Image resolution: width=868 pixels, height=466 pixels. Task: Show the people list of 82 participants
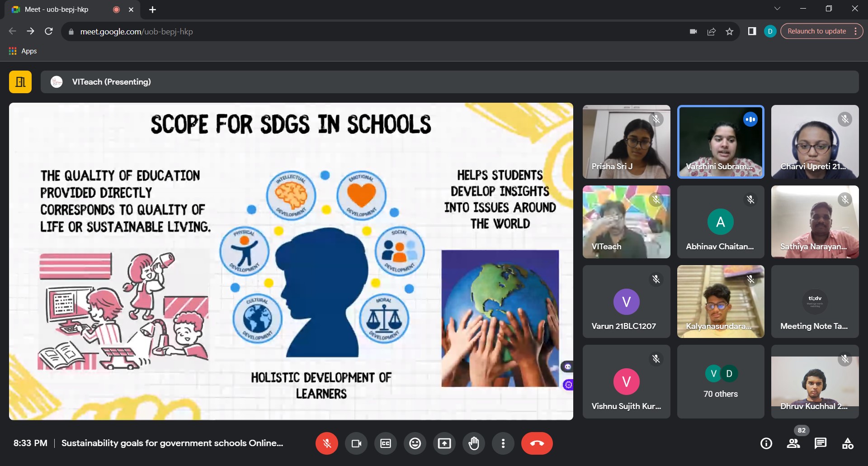[793, 443]
